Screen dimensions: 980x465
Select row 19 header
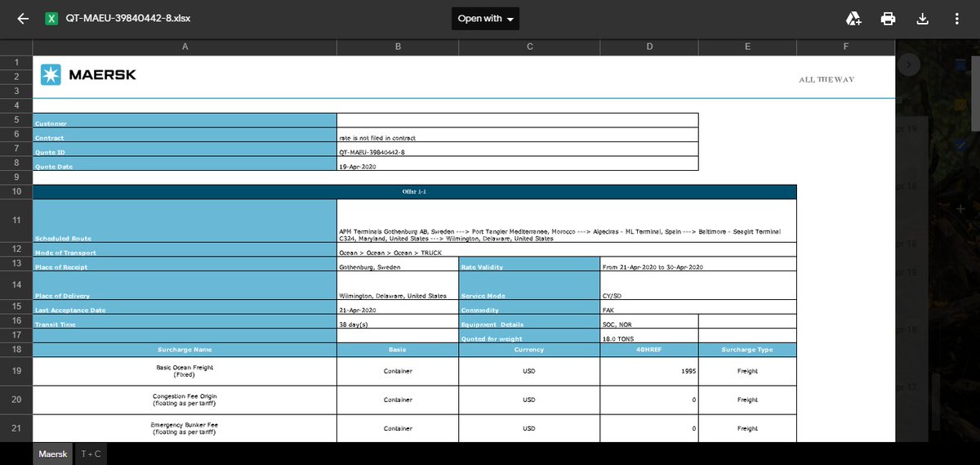coord(16,371)
